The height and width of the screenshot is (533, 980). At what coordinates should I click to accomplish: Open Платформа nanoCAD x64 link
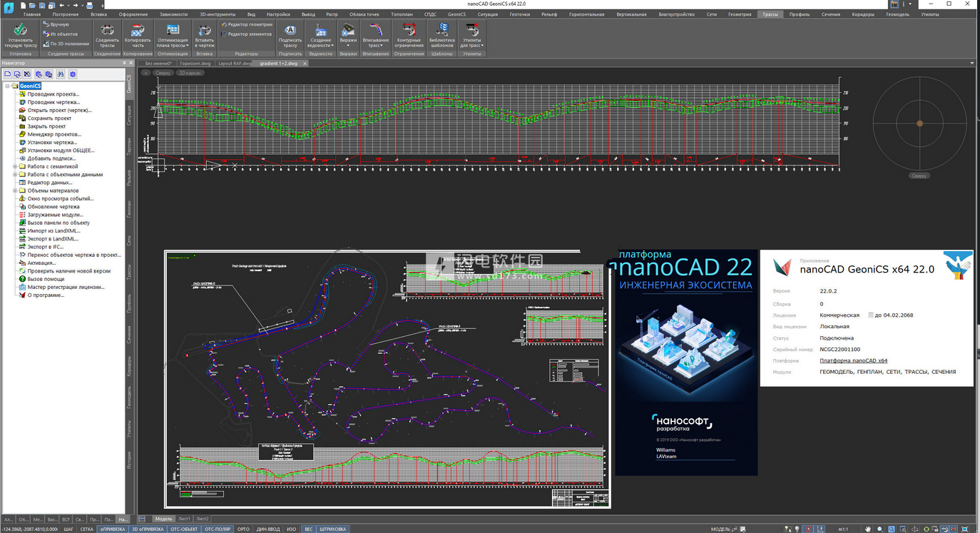853,361
